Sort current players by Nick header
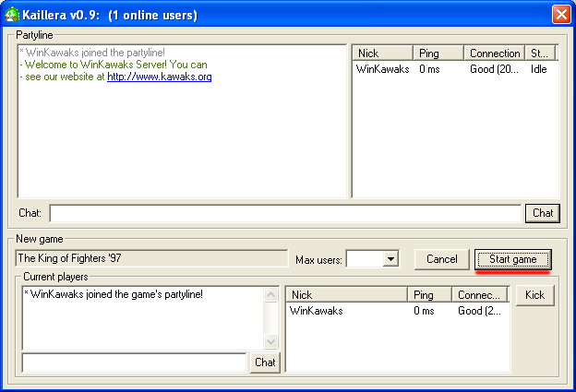 click(x=346, y=295)
